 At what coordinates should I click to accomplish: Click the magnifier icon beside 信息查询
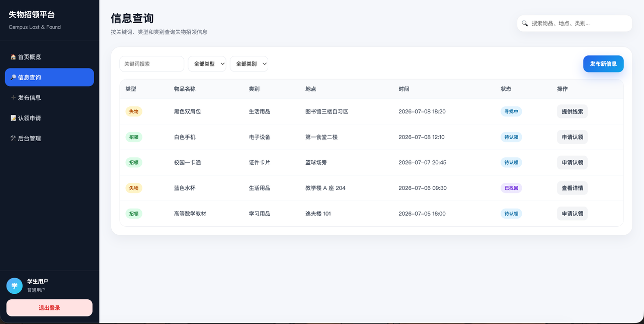pyautogui.click(x=13, y=77)
